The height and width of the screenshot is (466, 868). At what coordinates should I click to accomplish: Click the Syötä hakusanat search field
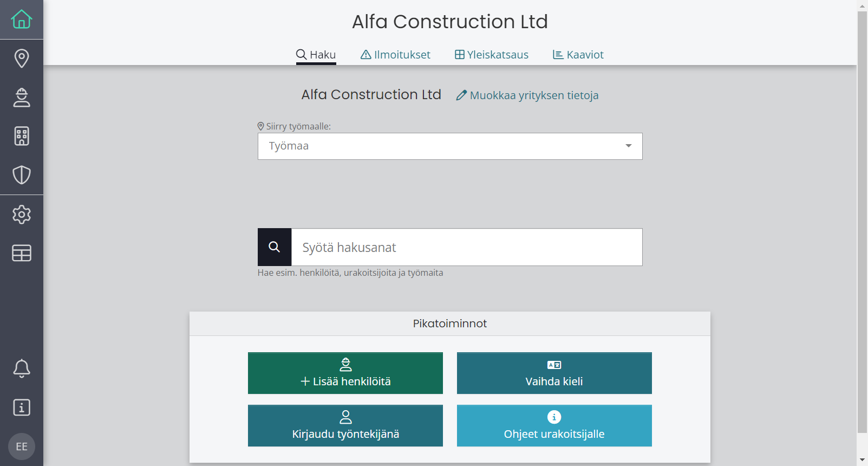pyautogui.click(x=466, y=247)
